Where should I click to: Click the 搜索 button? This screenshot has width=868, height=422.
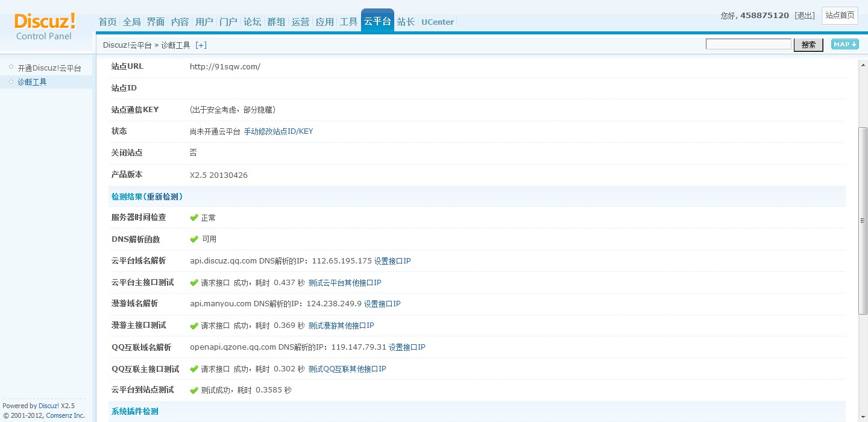pyautogui.click(x=808, y=45)
